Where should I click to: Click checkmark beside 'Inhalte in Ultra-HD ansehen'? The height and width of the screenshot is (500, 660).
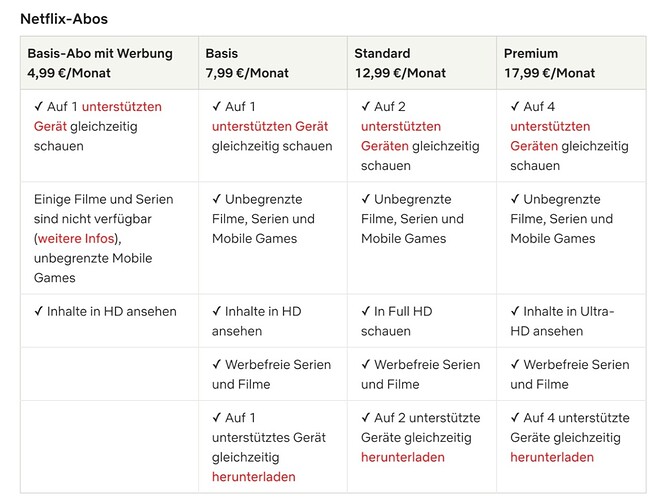[x=515, y=311]
